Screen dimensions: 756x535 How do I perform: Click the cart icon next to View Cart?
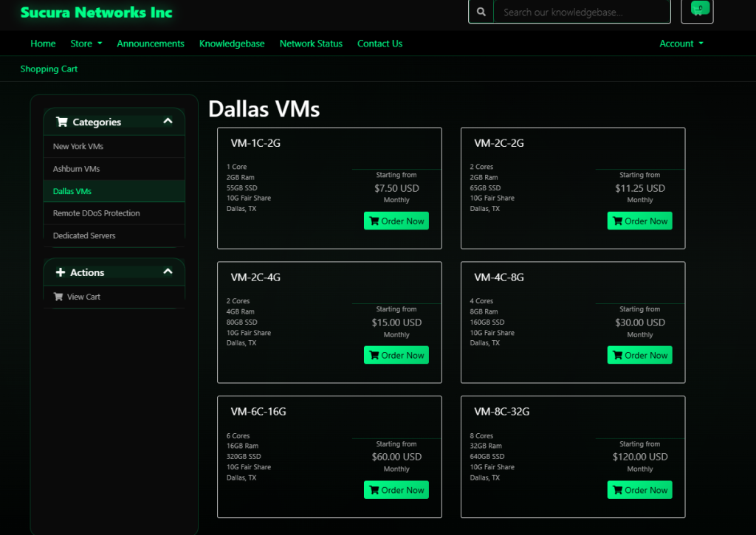click(58, 297)
